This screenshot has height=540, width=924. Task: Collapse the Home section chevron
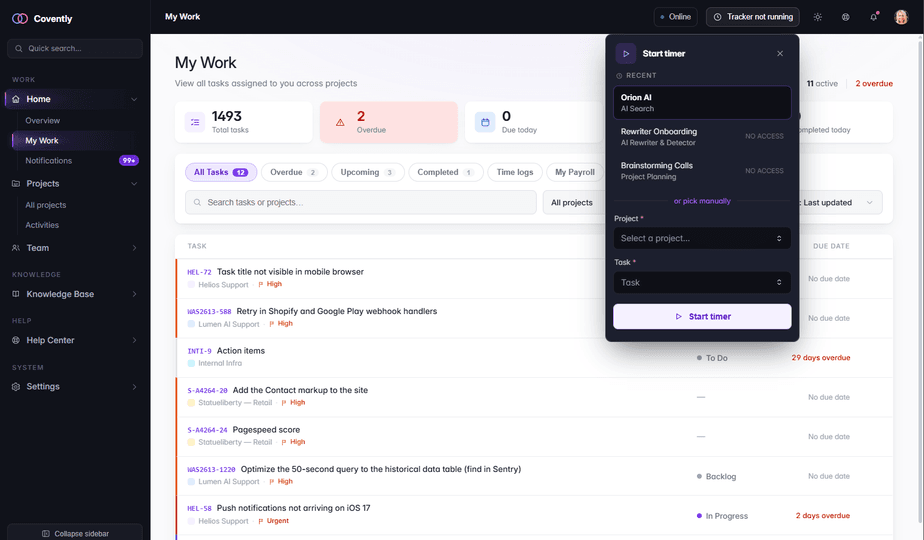[x=134, y=99]
